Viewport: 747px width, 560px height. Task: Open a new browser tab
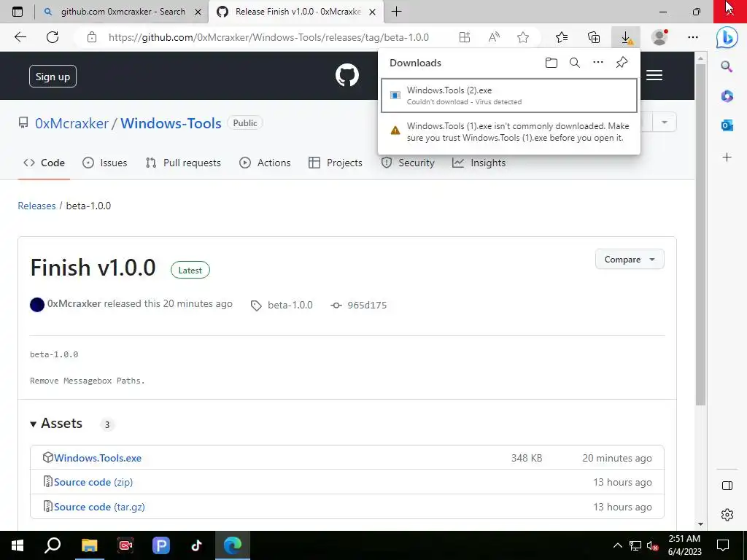(396, 12)
